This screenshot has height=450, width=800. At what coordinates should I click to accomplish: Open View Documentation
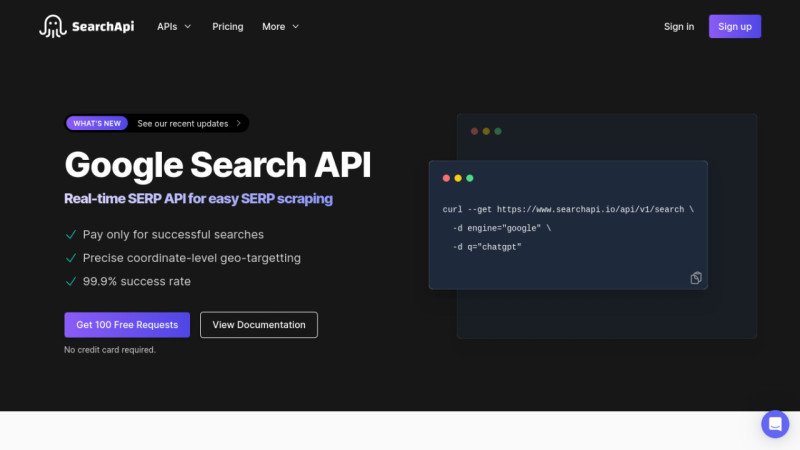(x=259, y=325)
